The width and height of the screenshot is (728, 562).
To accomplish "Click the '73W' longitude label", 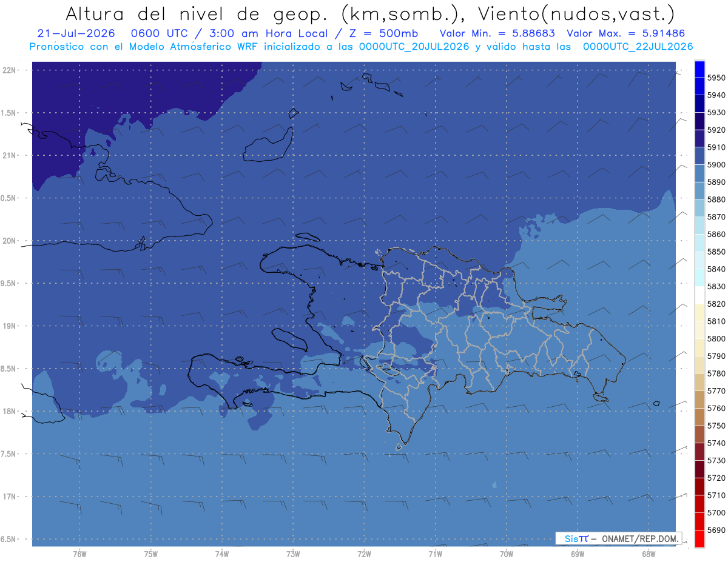I will [293, 554].
